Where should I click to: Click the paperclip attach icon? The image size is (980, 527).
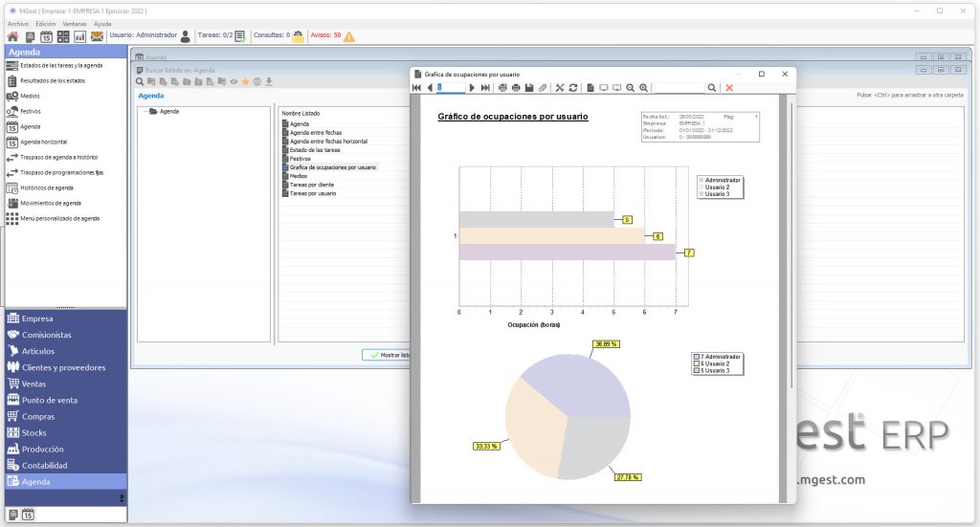click(543, 88)
